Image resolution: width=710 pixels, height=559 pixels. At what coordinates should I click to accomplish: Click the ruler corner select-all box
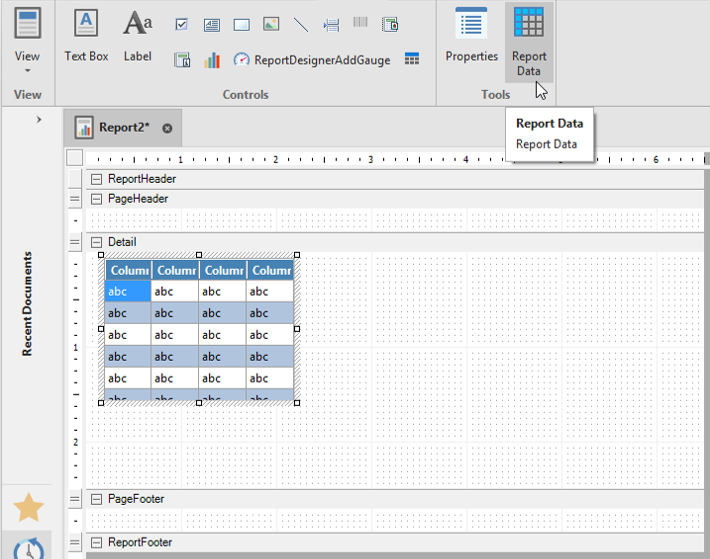(x=74, y=158)
